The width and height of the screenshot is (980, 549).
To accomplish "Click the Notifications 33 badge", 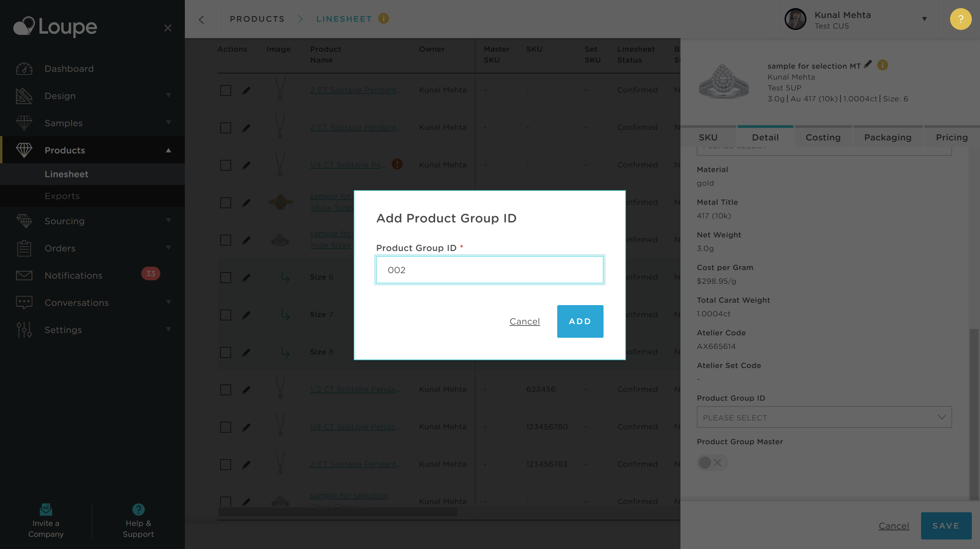I will pos(151,273).
